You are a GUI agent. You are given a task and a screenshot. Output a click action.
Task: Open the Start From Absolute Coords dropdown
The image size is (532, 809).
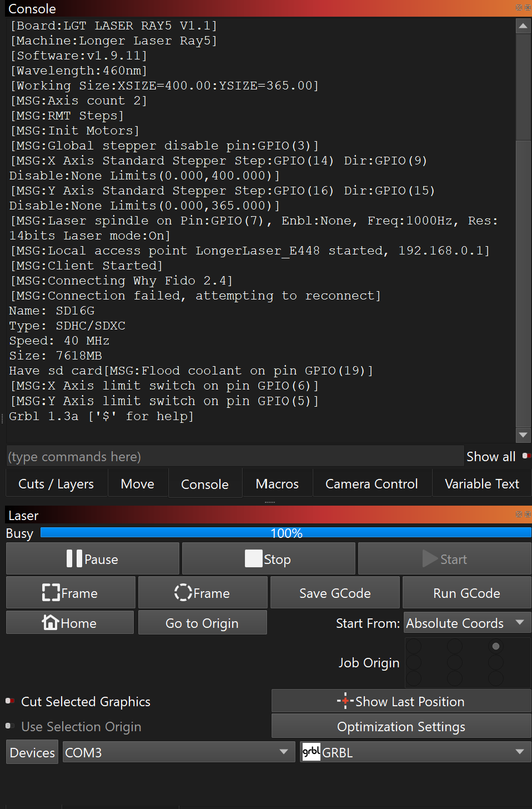pyautogui.click(x=466, y=623)
